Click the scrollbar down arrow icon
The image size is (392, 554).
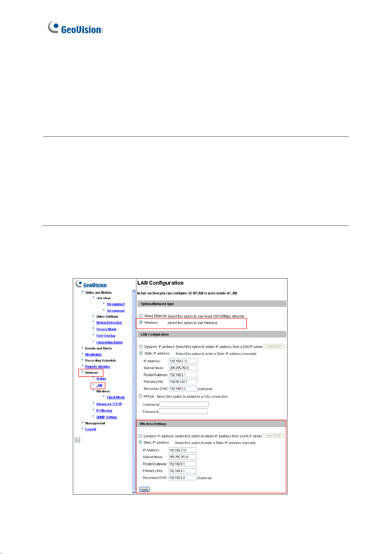click(x=134, y=492)
